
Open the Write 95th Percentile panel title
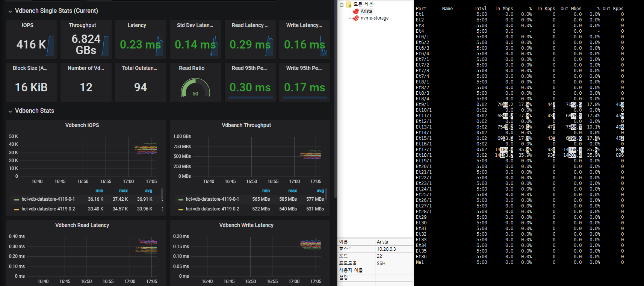(x=304, y=68)
